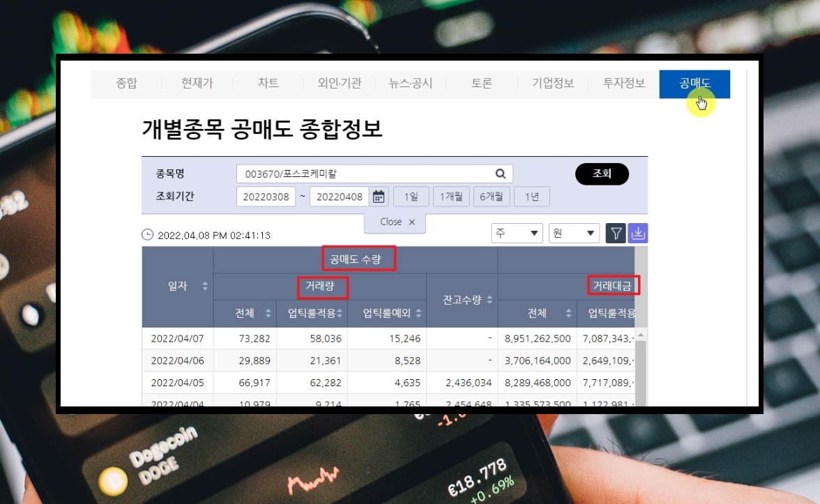Click the value 73,282

point(254,339)
